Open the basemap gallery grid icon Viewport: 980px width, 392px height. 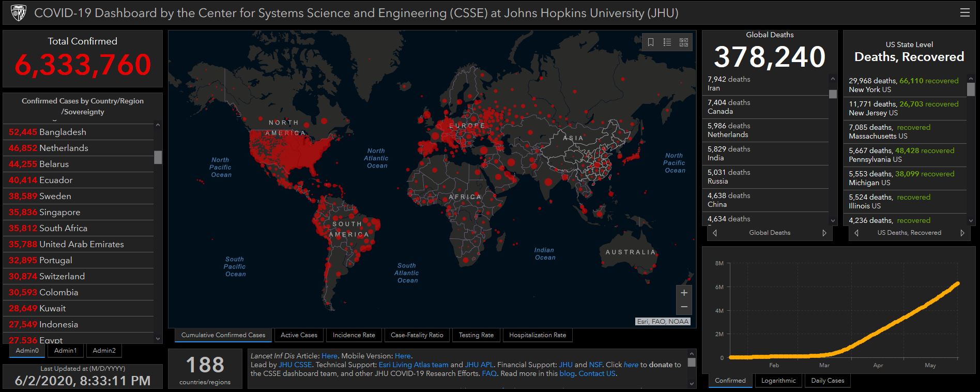[x=684, y=42]
